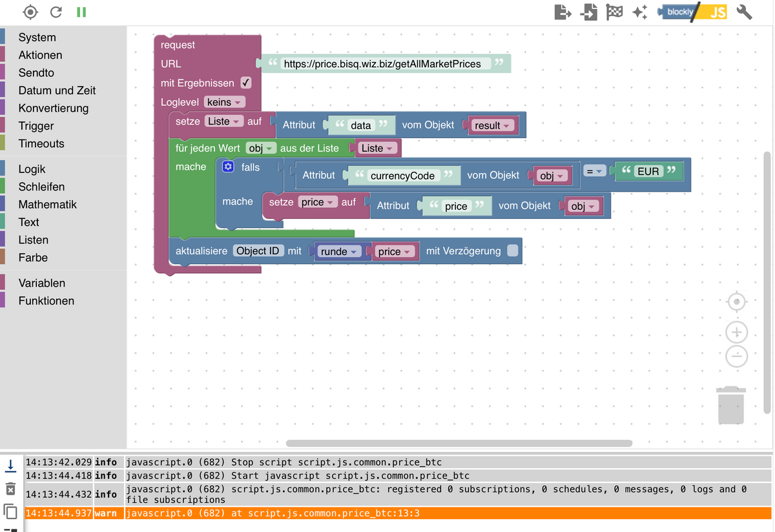Select the 'Stop script script.js.common.price_btc' log line
Screen dimensions: 775x532
(x=398, y=462)
